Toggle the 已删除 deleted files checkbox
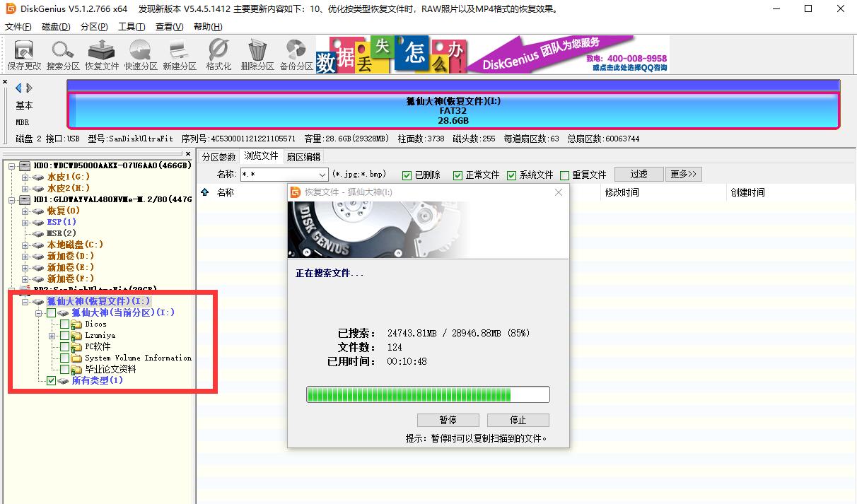Image resolution: width=857 pixels, height=504 pixels. coord(407,175)
